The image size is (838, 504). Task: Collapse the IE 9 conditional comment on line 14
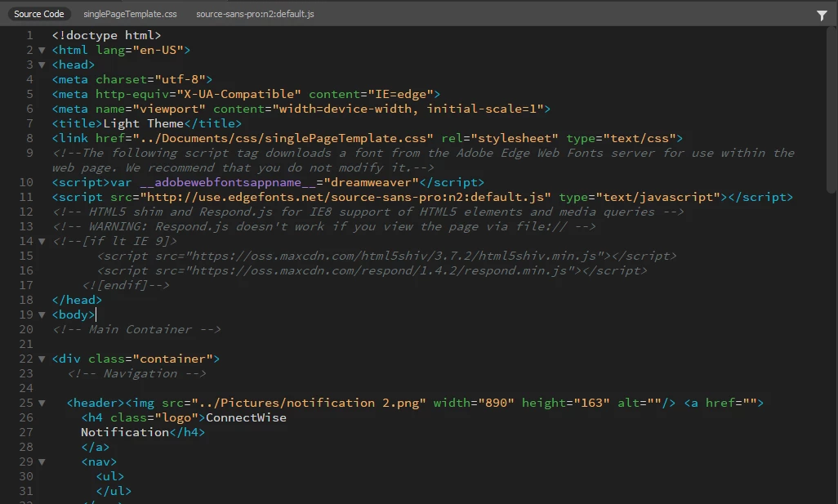coord(42,241)
